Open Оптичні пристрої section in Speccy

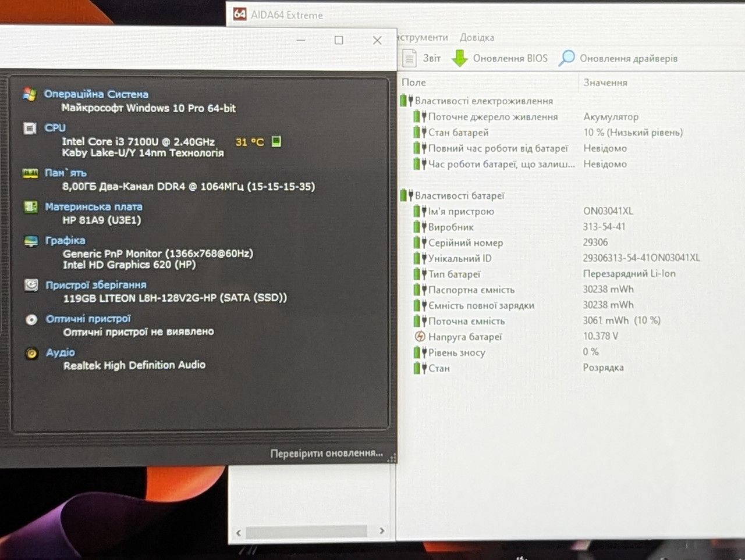point(88,319)
